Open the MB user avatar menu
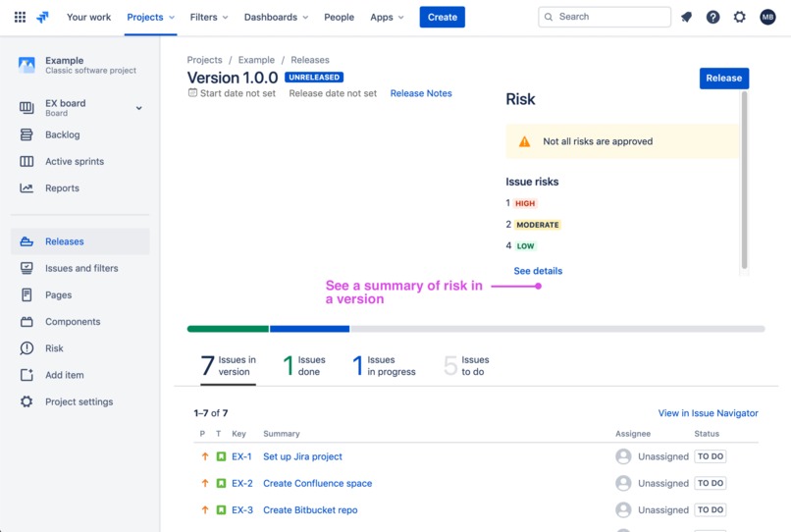This screenshot has width=791, height=532. [767, 17]
